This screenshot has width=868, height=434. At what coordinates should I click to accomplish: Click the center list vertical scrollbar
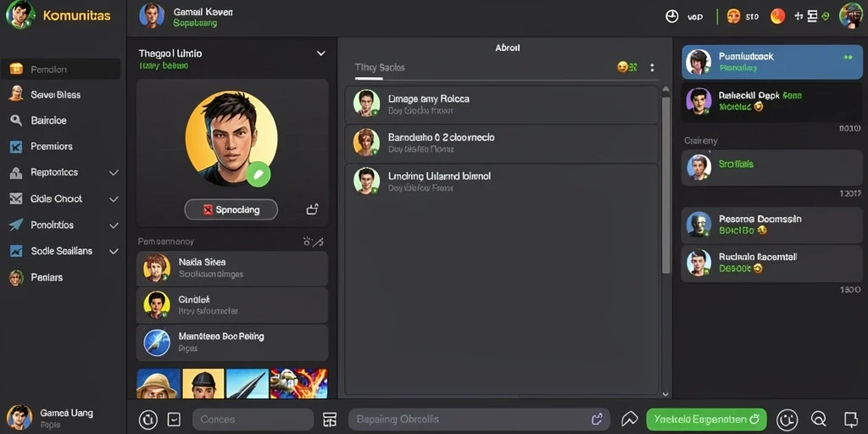666,186
